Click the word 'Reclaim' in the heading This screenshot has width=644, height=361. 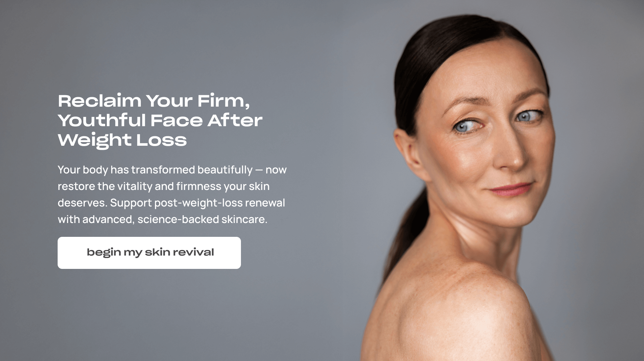100,101
